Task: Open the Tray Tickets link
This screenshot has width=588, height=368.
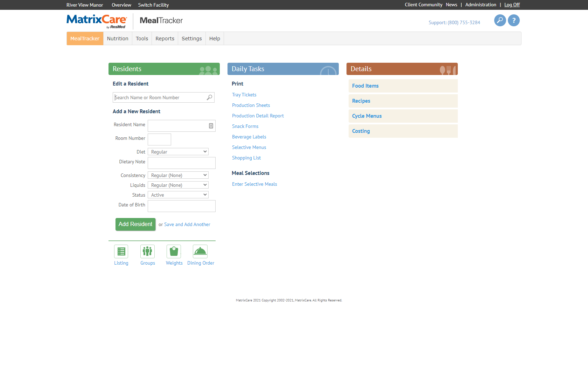Action: [244, 95]
